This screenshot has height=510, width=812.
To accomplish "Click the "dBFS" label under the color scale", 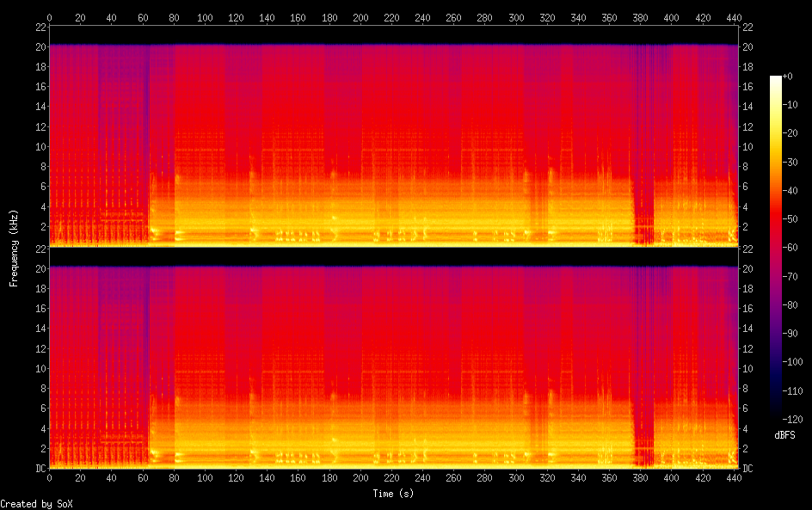I will tap(784, 434).
